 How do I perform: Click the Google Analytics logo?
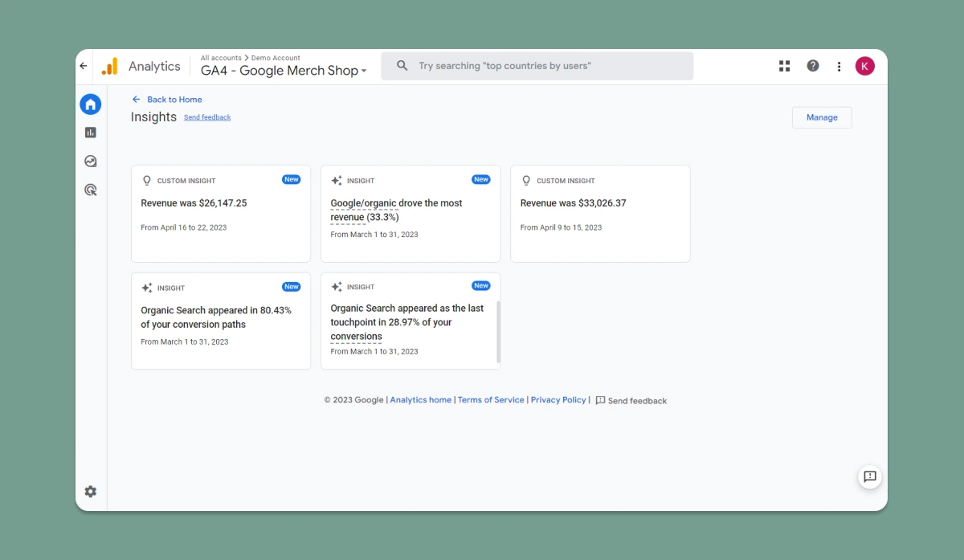(110, 66)
